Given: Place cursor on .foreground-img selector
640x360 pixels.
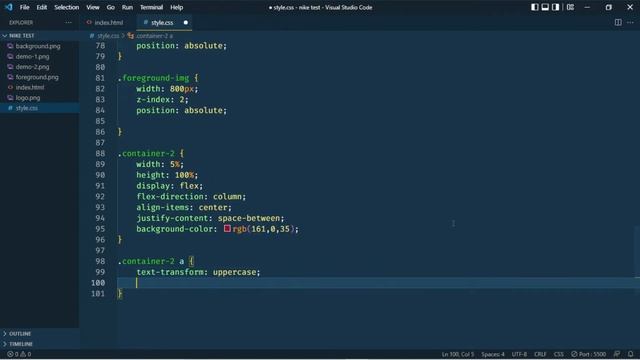Looking at the screenshot, I should tap(153, 78).
